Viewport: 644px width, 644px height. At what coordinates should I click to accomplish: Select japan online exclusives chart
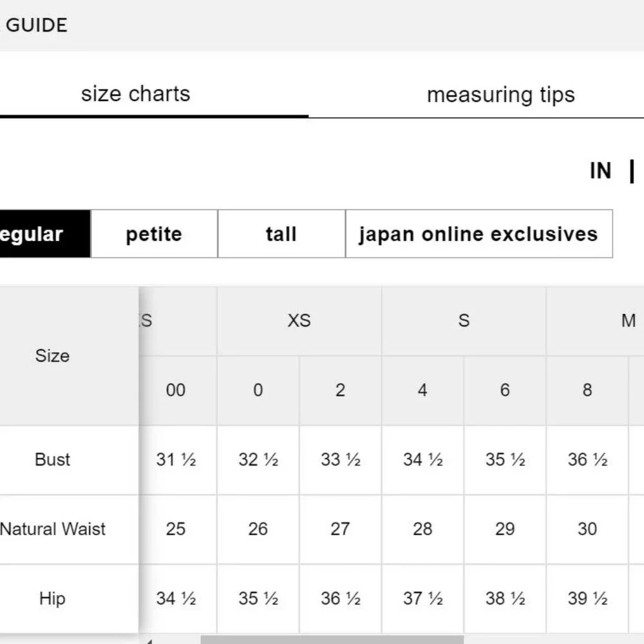click(479, 234)
